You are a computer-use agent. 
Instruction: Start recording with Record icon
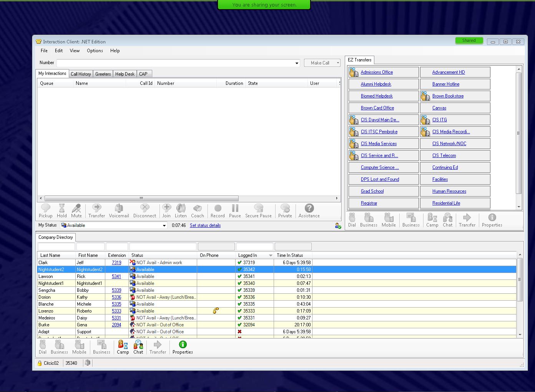(218, 208)
